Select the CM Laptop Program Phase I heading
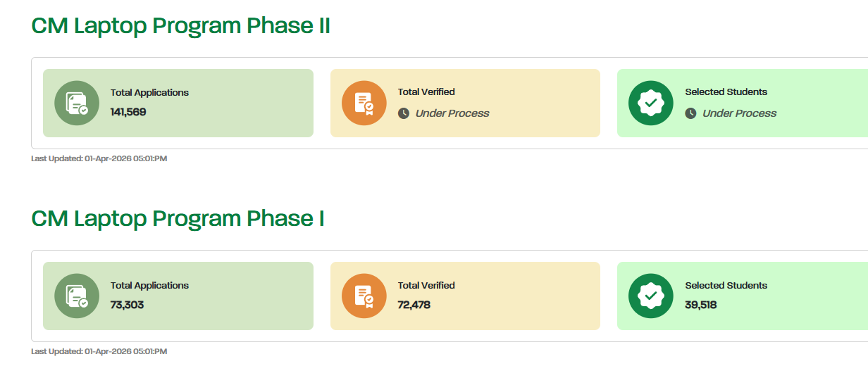The image size is (868, 378). pos(178,219)
